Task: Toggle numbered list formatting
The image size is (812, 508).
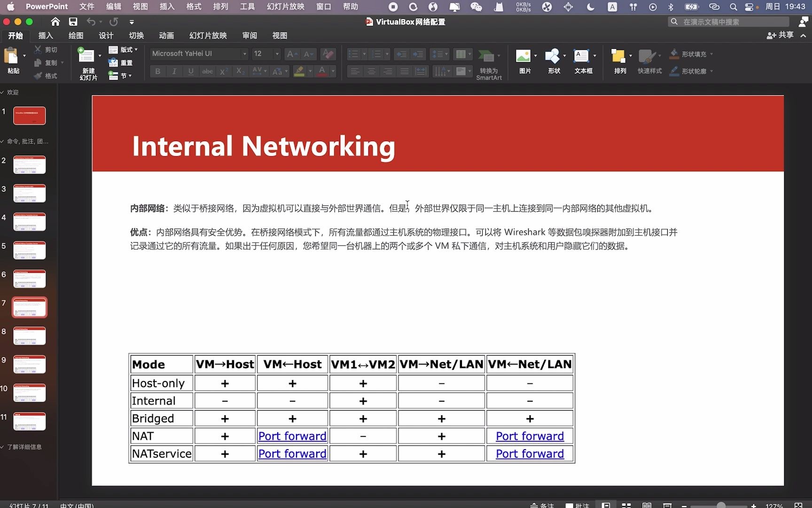Action: 377,54
